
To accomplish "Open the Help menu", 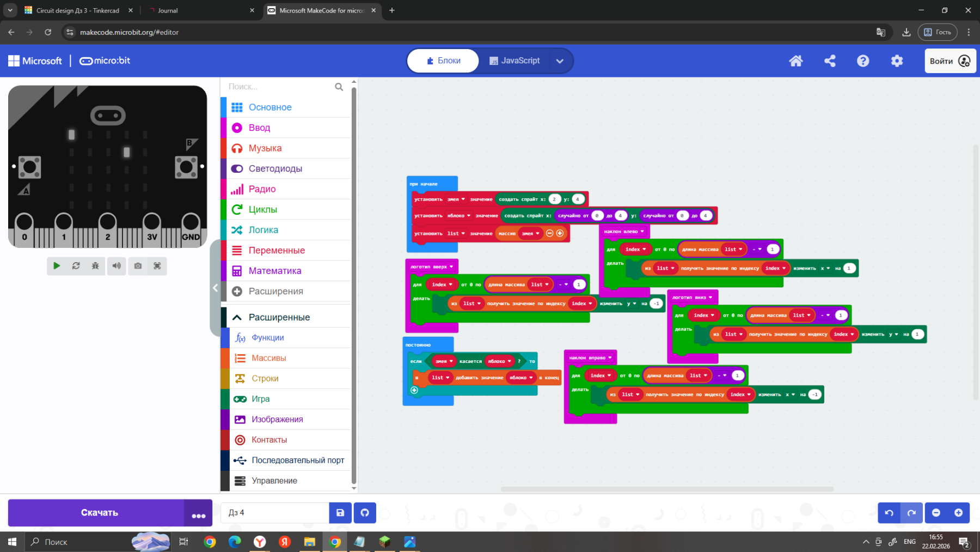I will (x=863, y=61).
